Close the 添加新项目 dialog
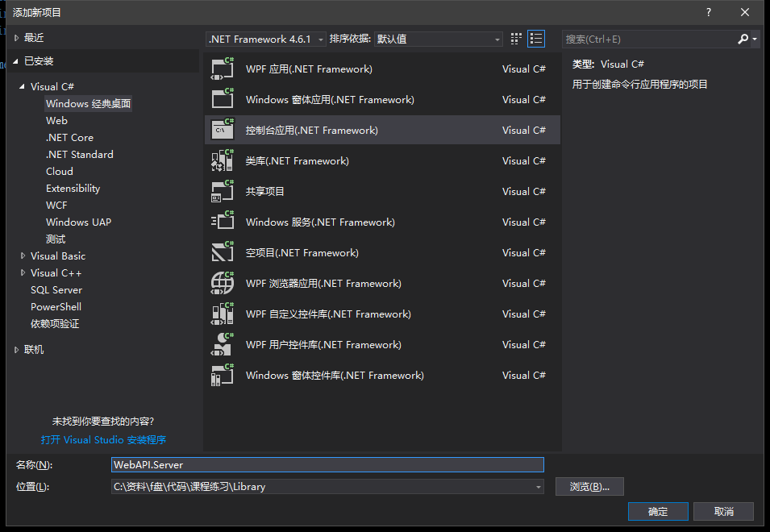The width and height of the screenshot is (770, 532). [x=745, y=12]
